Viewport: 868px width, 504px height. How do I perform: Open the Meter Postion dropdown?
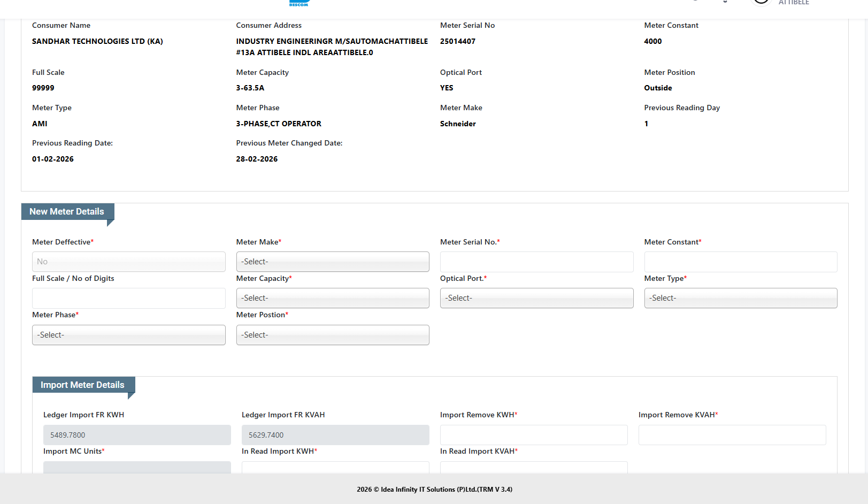pos(332,335)
